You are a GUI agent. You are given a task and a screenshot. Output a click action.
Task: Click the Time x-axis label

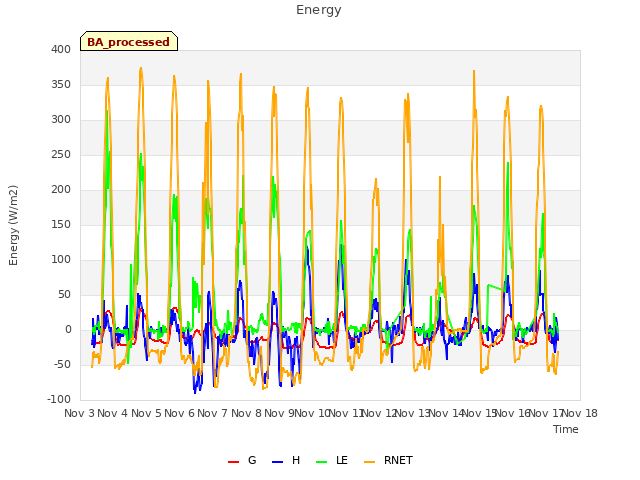tap(566, 429)
